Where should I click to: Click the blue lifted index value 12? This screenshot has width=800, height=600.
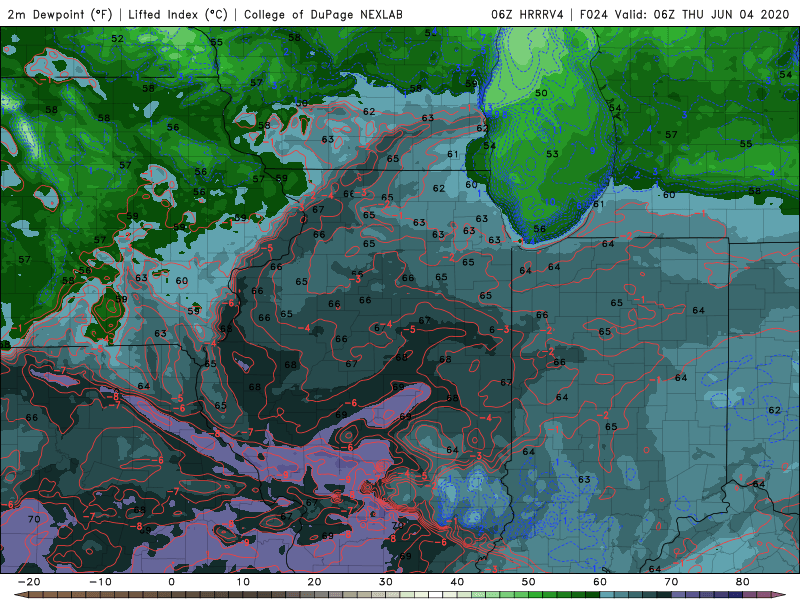click(x=536, y=111)
